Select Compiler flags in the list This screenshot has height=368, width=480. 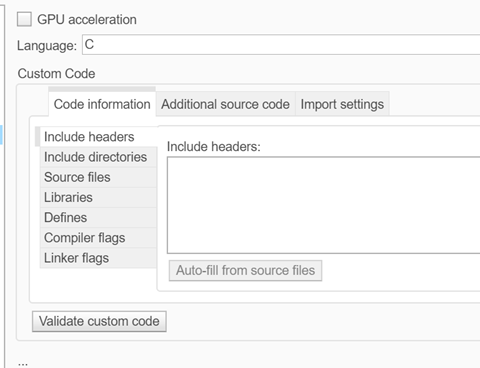pos(98,238)
